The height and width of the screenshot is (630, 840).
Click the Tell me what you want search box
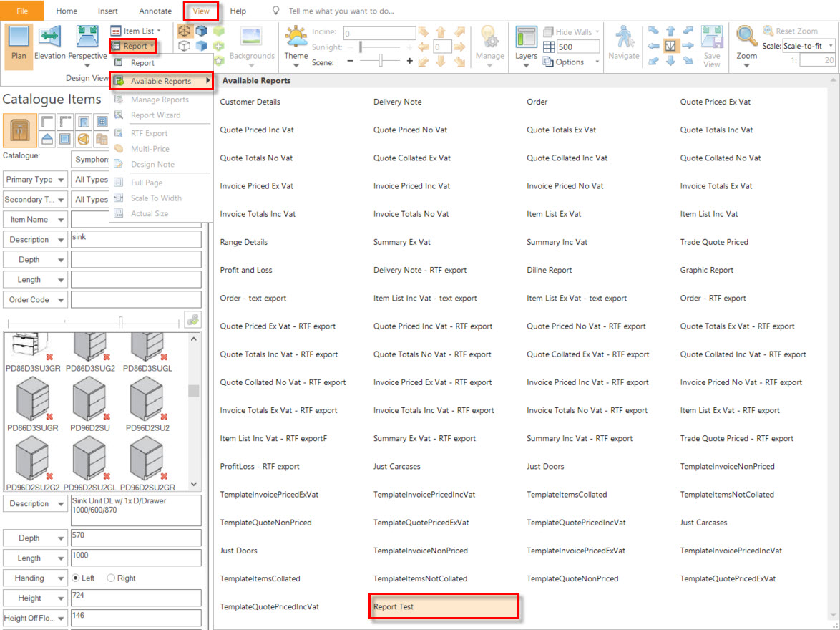coord(341,11)
